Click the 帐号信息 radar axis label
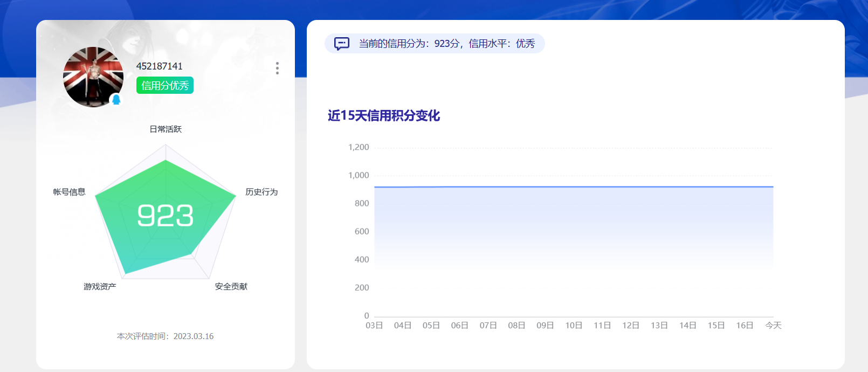Screen dimensions: 868x372 [69, 192]
